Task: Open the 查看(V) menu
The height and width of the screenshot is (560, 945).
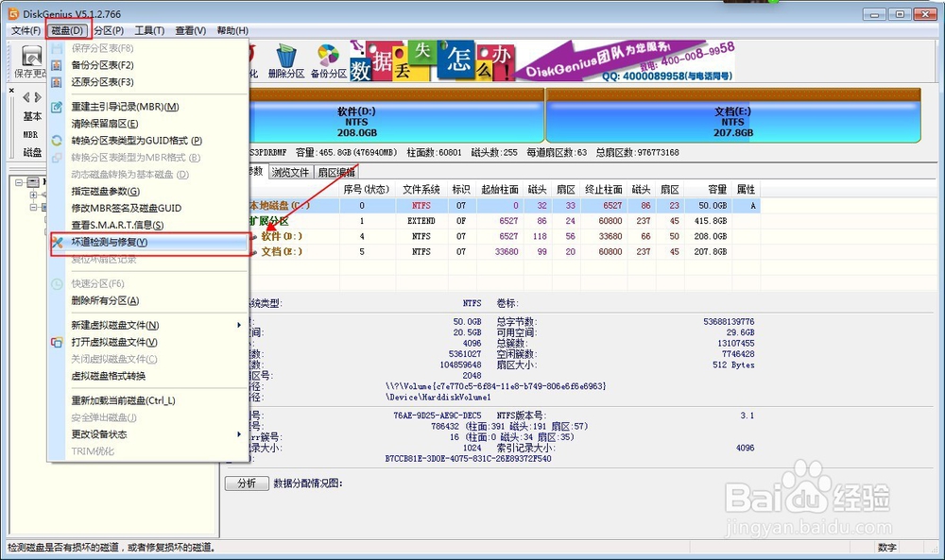Action: click(191, 31)
